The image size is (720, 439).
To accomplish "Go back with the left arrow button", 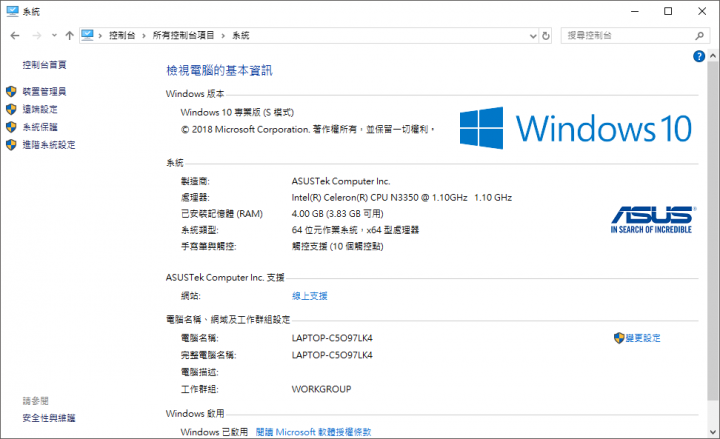I will click(x=15, y=36).
